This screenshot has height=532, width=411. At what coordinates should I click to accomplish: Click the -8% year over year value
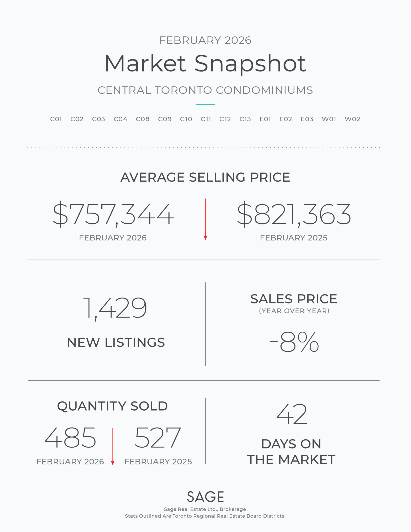coord(294,342)
